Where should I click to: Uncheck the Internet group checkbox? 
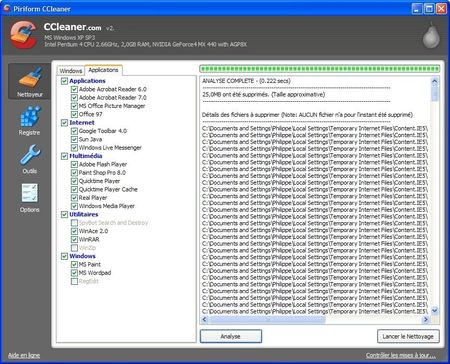pos(64,123)
